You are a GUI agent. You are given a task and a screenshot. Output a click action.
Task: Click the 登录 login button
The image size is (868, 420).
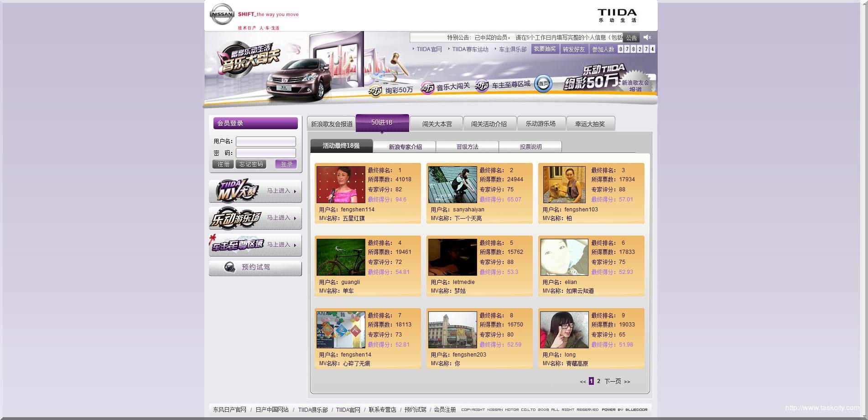[x=286, y=164]
